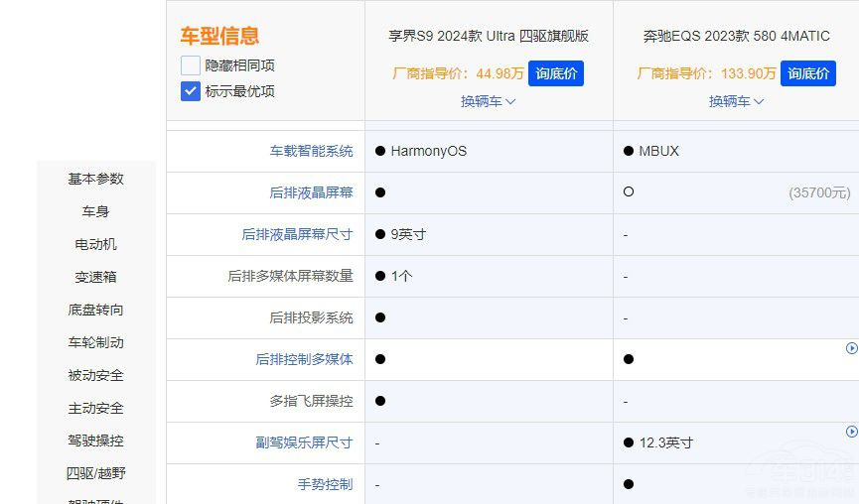Select 变速箱 in the side navigation
Viewport: 859px width, 504px height.
tap(95, 277)
